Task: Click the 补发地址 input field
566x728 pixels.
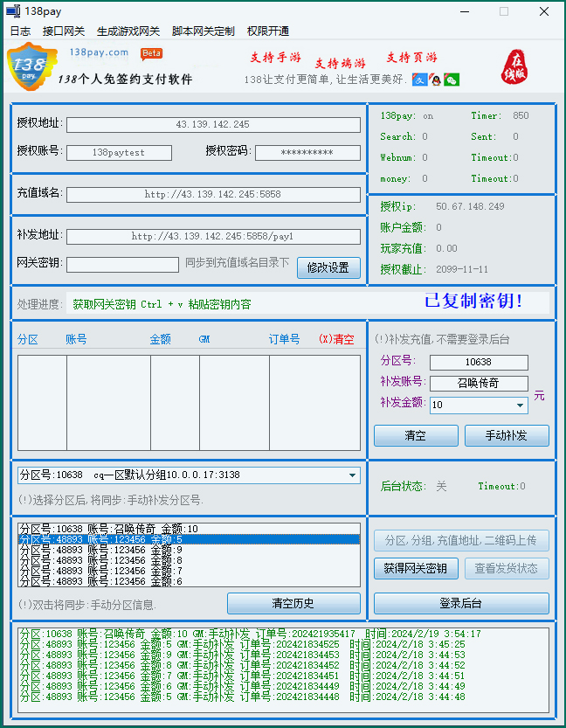Action: tap(213, 237)
